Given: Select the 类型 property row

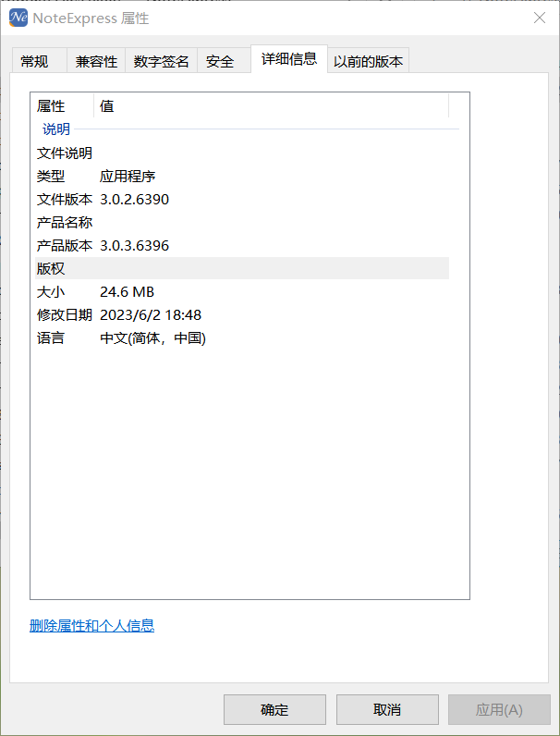Looking at the screenshot, I should (242, 177).
